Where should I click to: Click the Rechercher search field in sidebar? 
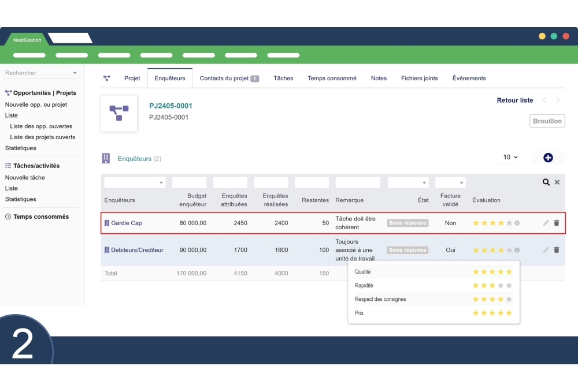pos(38,73)
